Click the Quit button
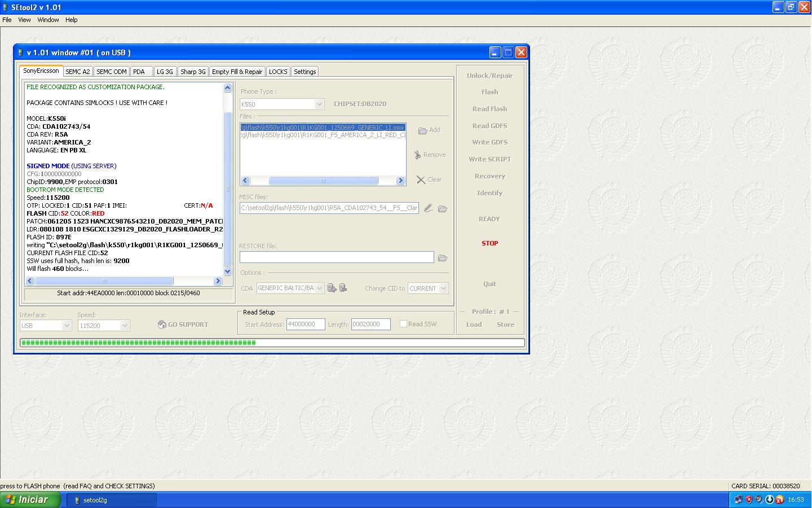 tap(489, 284)
